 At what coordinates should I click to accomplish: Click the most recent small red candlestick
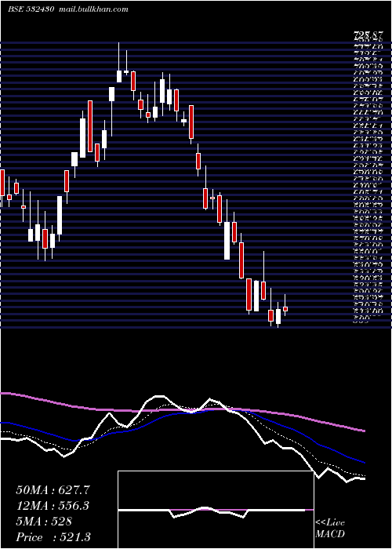coord(285,308)
